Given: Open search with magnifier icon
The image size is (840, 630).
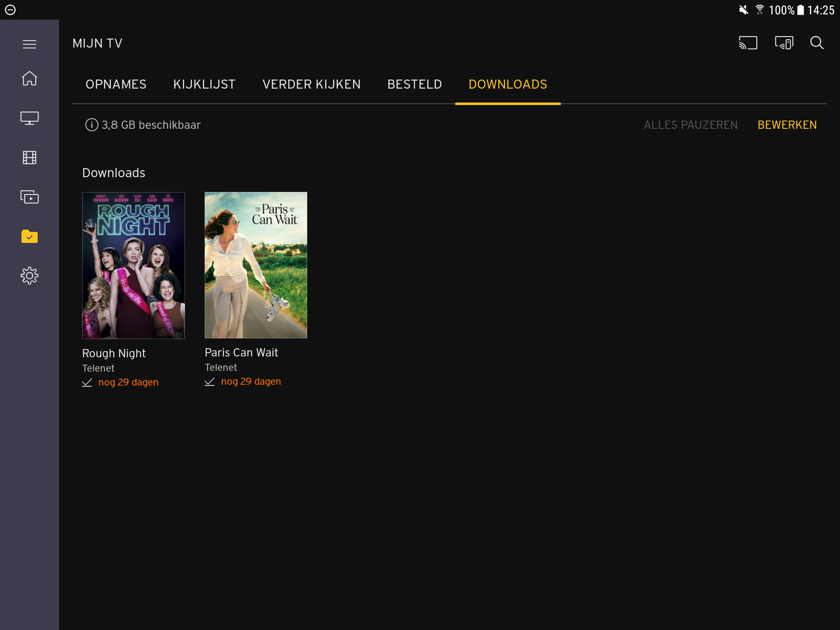Looking at the screenshot, I should tap(817, 43).
